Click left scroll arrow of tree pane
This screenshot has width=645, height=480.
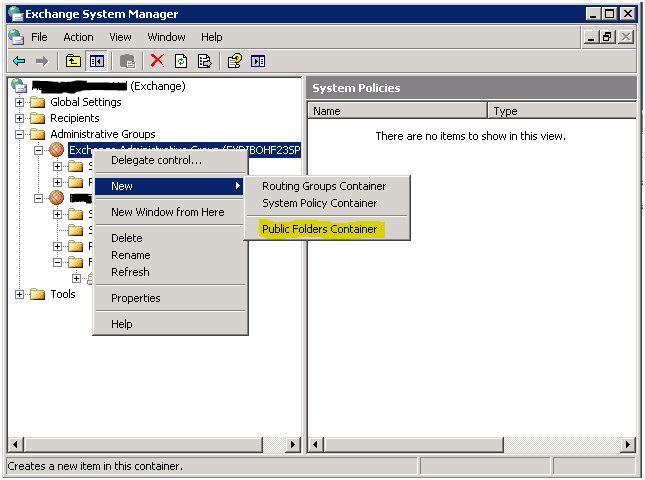(x=16, y=444)
